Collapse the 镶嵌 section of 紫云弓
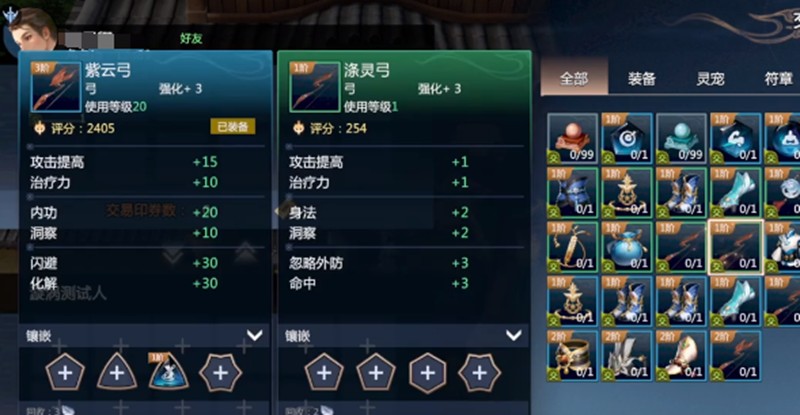The height and width of the screenshot is (415, 800). pos(254,335)
